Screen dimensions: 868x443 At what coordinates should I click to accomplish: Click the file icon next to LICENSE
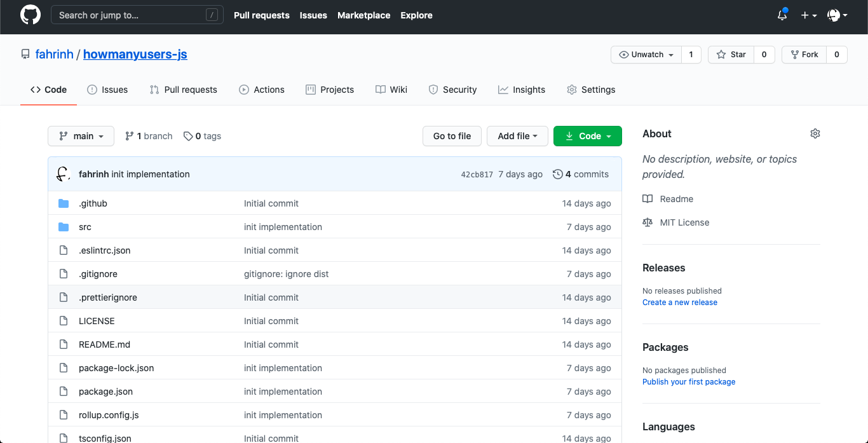click(64, 321)
